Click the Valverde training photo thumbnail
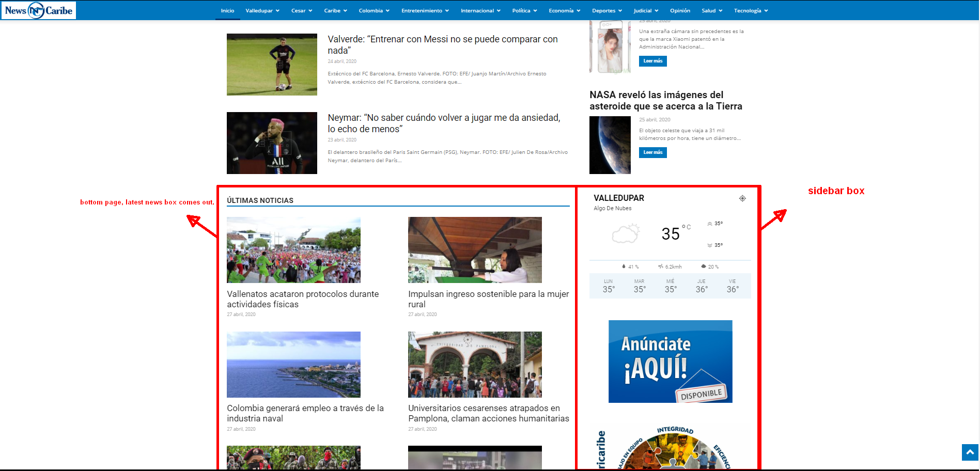980x471 pixels. tap(272, 65)
